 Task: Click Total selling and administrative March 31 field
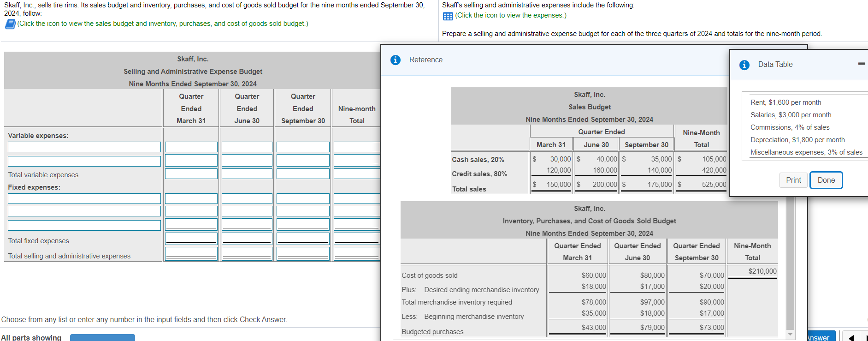coord(191,254)
